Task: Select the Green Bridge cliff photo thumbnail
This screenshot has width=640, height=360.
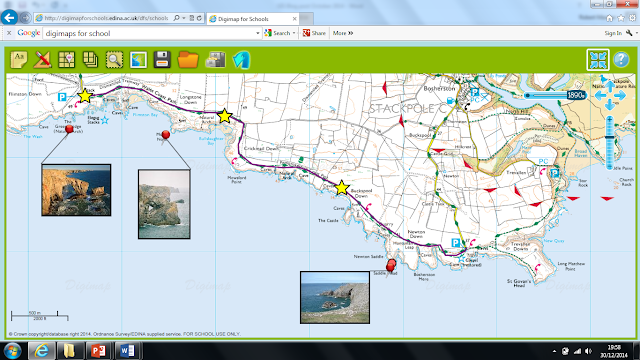Action: click(x=76, y=190)
